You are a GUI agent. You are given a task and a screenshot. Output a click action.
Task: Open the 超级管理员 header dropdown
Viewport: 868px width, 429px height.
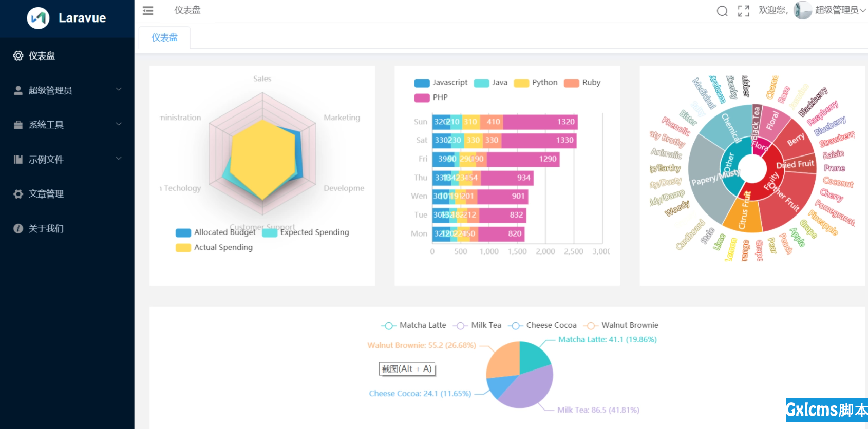coord(840,10)
